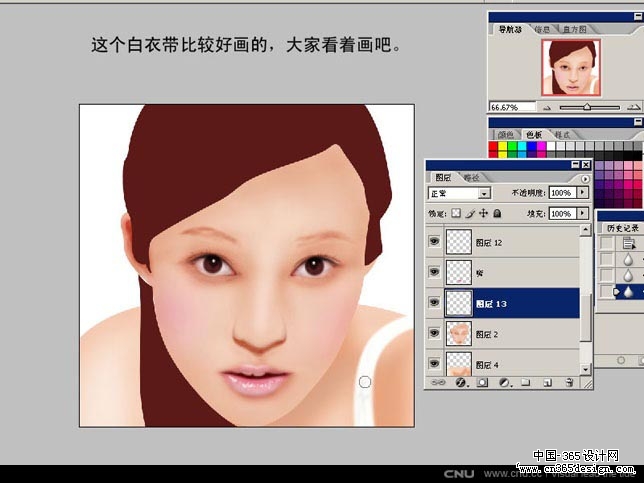This screenshot has height=483, width=644.
Task: Open the blend mode 正常 dropdown
Action: 459,193
